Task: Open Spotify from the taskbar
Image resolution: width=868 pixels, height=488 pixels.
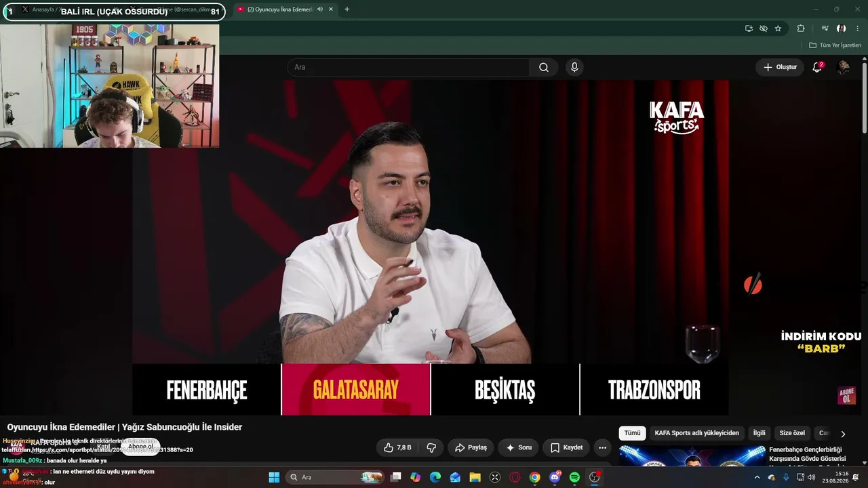Action: click(x=575, y=477)
